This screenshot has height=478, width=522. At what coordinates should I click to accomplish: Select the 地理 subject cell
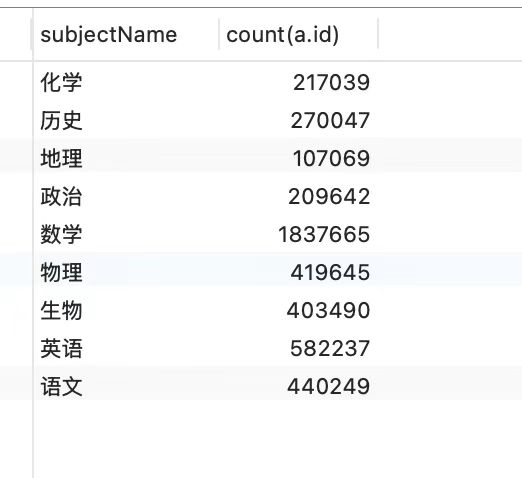pos(61,158)
